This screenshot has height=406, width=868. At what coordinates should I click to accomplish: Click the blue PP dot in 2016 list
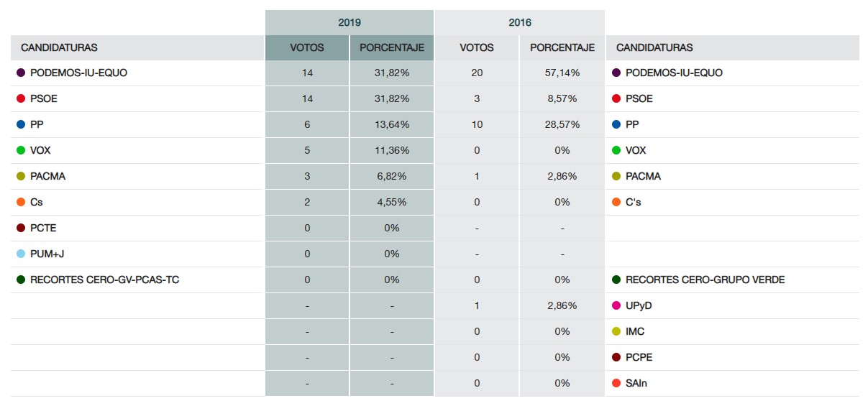tap(616, 125)
